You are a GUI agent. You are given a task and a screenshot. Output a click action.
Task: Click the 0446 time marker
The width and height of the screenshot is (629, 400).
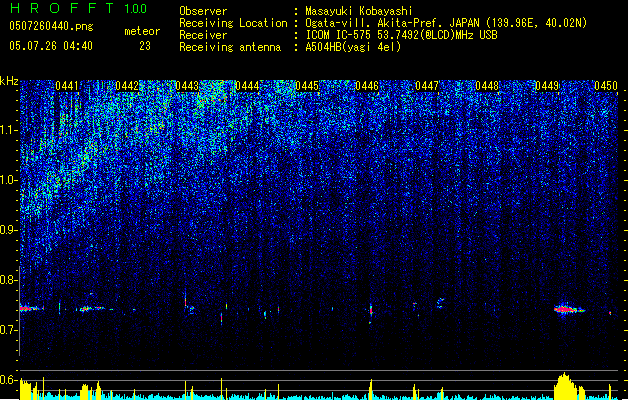[367, 86]
